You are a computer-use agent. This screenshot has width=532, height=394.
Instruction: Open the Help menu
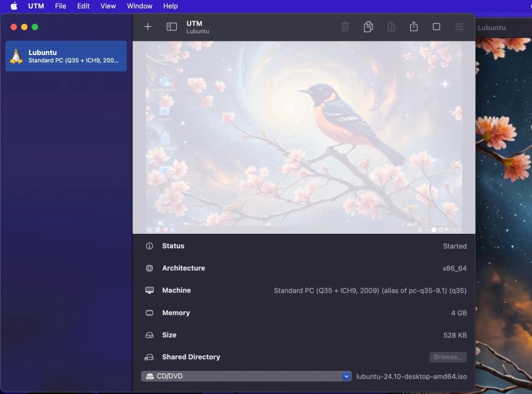point(170,6)
